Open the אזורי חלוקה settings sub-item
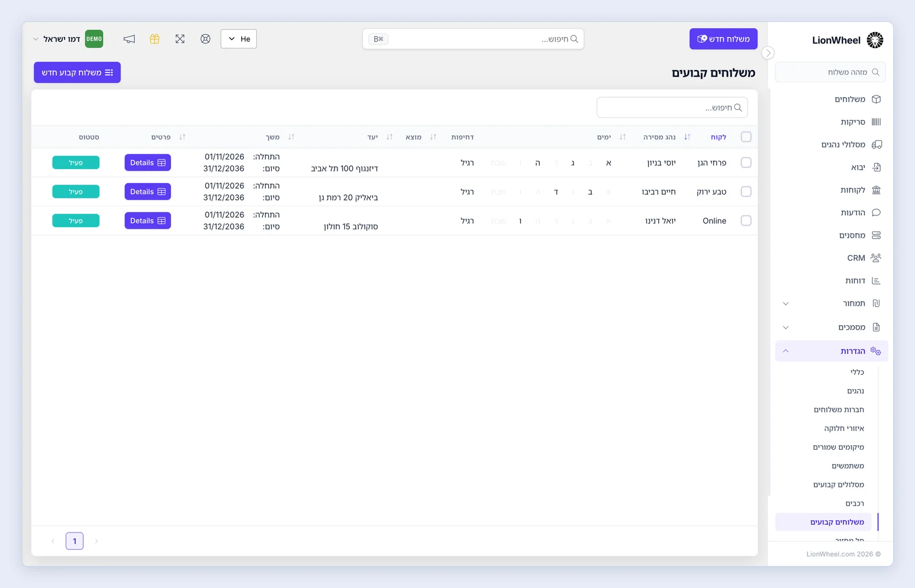Screen dimensions: 915x588 (844, 429)
